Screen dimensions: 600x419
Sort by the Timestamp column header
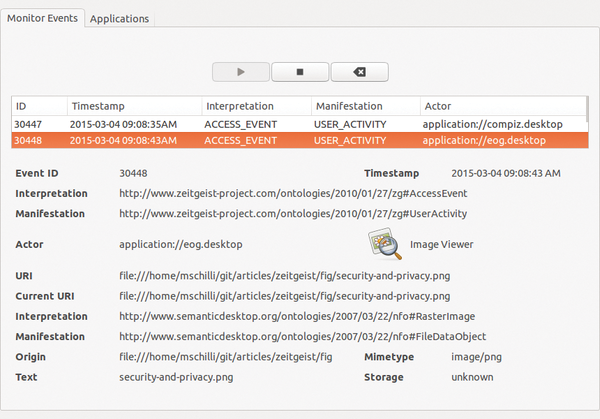(x=134, y=106)
